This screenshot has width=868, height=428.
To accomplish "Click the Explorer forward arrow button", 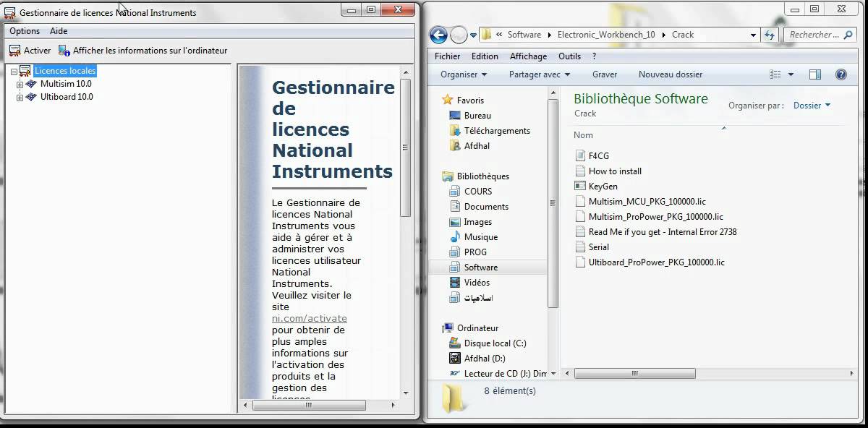I will tap(459, 35).
